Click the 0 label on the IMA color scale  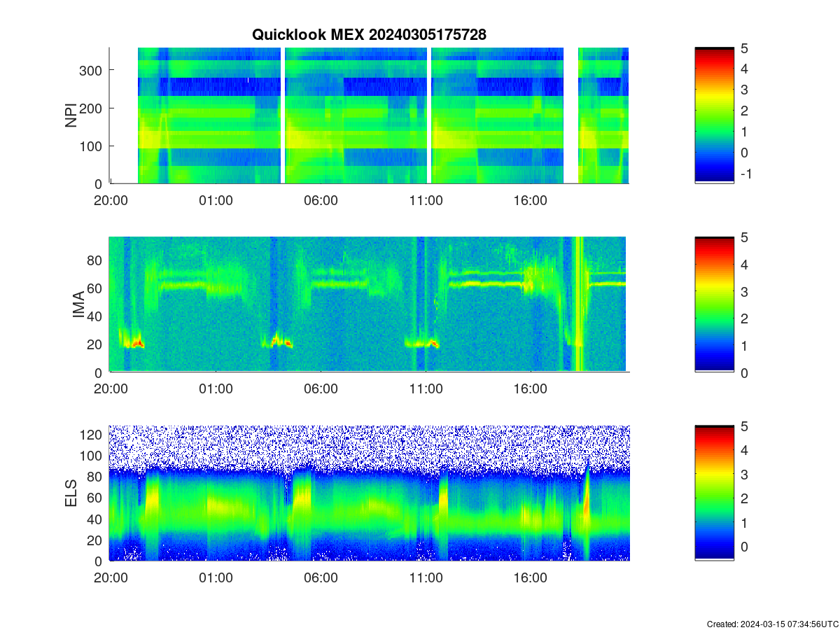(x=744, y=372)
